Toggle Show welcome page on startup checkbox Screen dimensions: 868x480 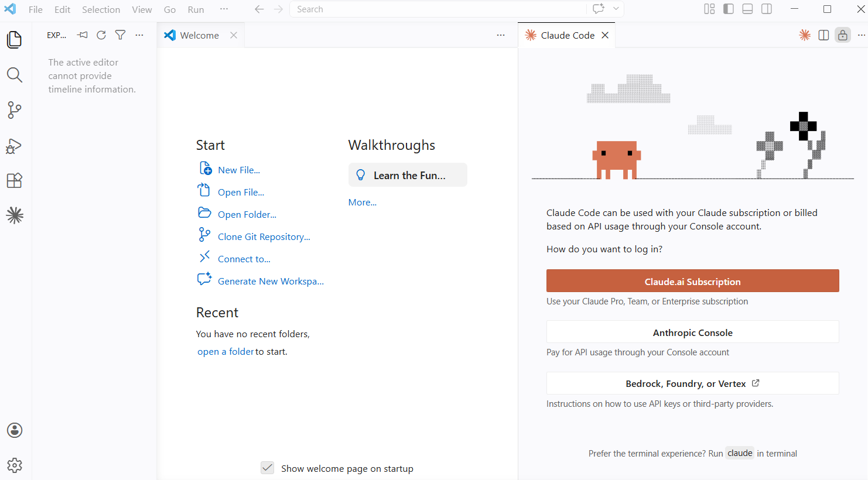tap(268, 468)
